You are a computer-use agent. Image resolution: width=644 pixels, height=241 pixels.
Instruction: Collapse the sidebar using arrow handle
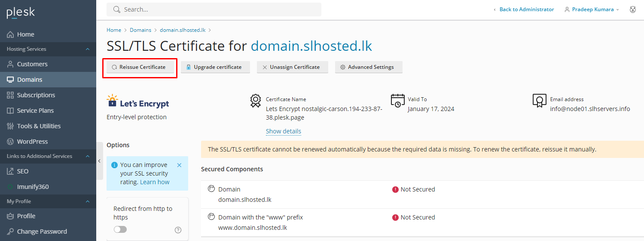pyautogui.click(x=99, y=161)
